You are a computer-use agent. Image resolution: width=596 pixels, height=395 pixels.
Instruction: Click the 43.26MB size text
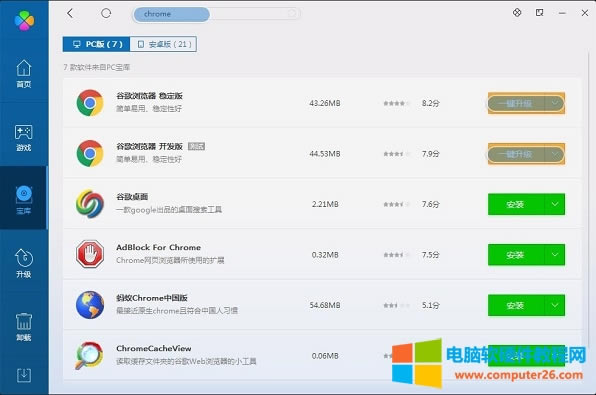(x=325, y=103)
